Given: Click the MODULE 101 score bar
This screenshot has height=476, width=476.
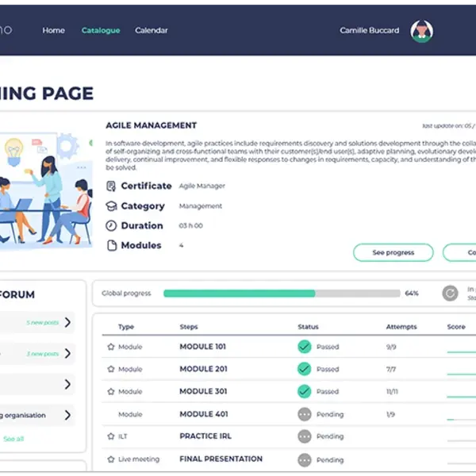Looking at the screenshot, I should coord(462,352).
